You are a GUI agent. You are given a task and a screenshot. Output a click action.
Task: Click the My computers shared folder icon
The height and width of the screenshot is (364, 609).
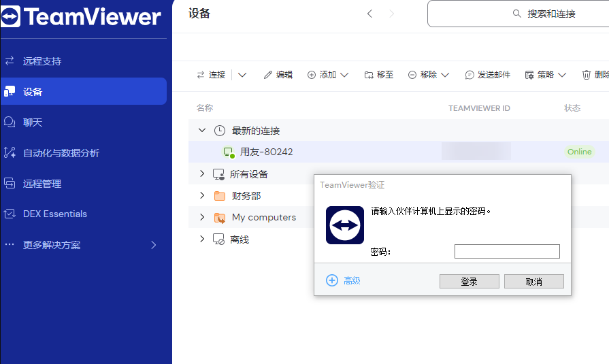(x=219, y=218)
